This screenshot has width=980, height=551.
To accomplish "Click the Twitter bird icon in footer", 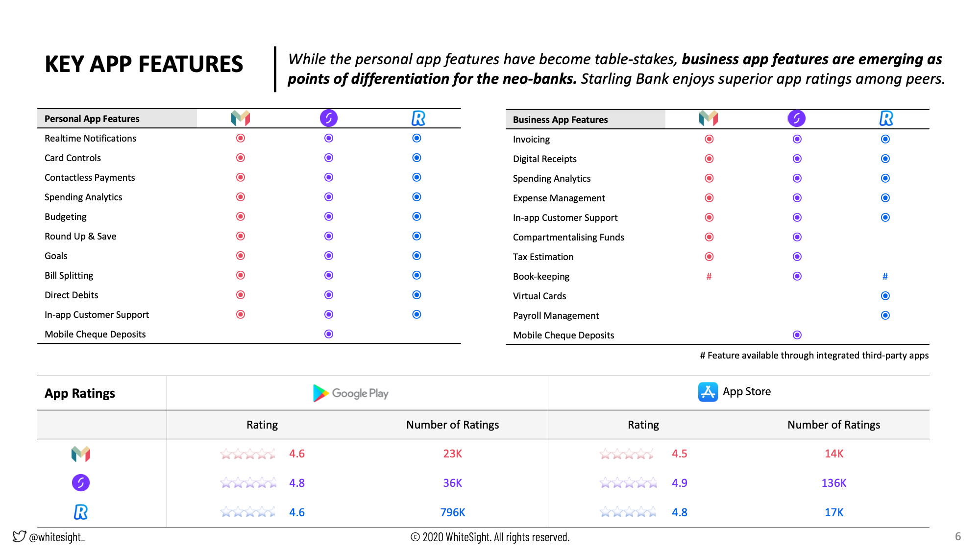I will pos(19,536).
